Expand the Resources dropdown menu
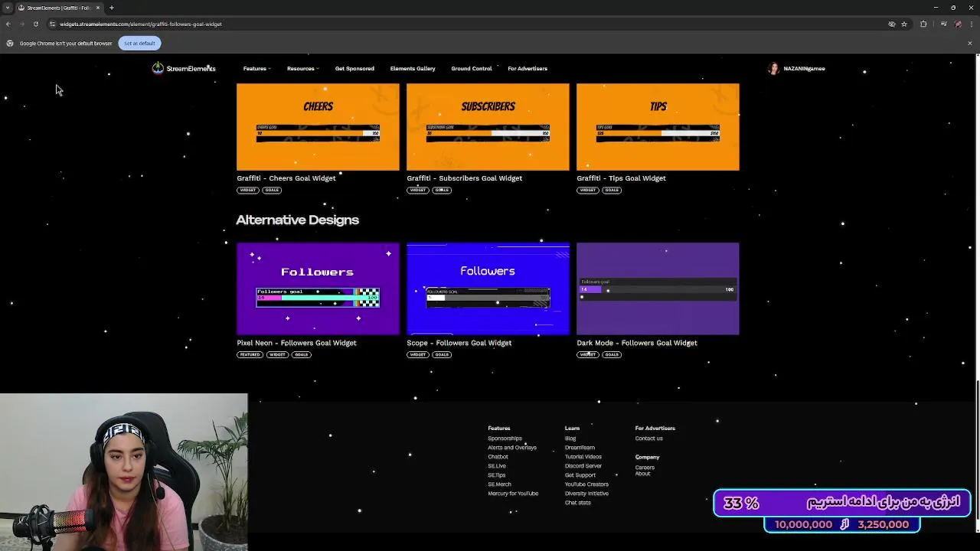980x551 pixels. click(302, 68)
